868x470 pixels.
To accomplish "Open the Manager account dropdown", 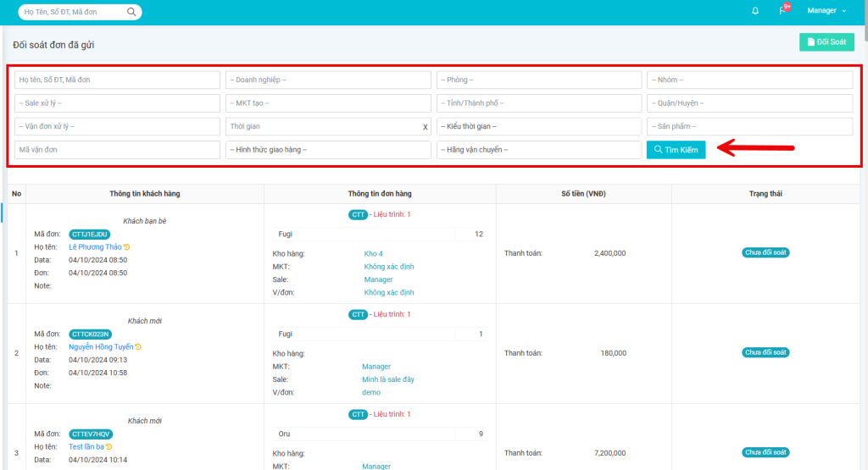I will click(x=826, y=11).
